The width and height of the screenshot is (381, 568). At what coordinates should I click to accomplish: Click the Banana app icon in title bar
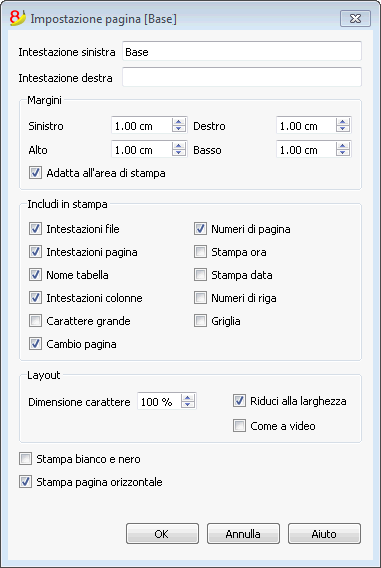18,18
